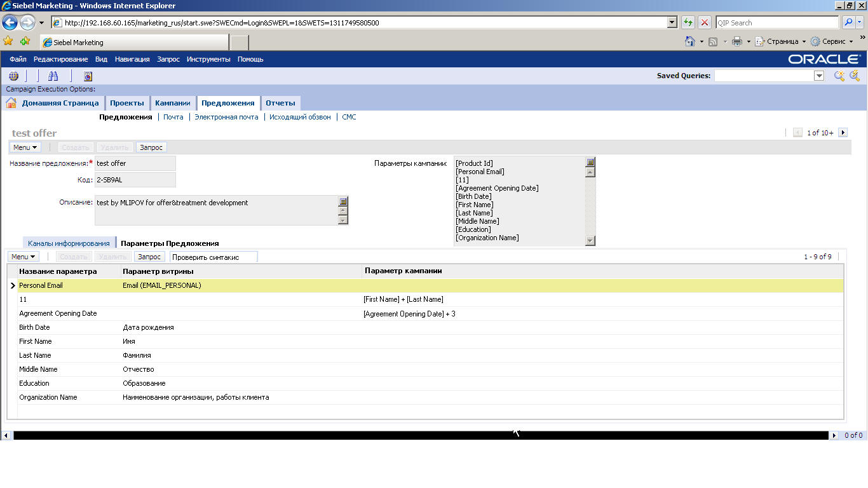Screen dimensions: 868x488
Task: Open the Навигация menu
Action: tap(132, 59)
